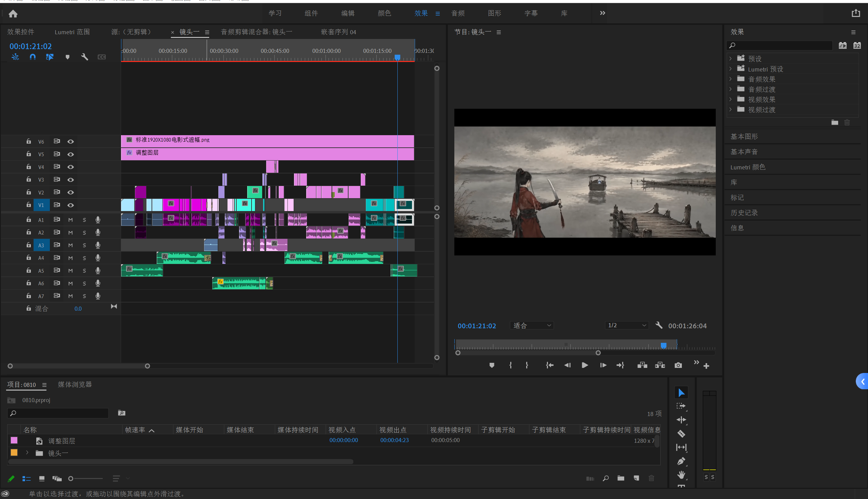Toggle V1 track visibility eye
This screenshot has width=868, height=499.
tap(71, 205)
